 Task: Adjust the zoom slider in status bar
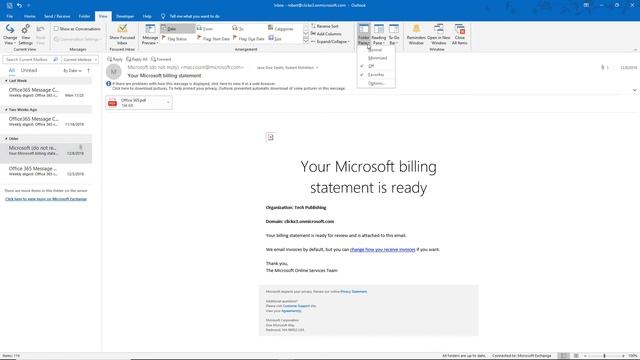point(604,356)
